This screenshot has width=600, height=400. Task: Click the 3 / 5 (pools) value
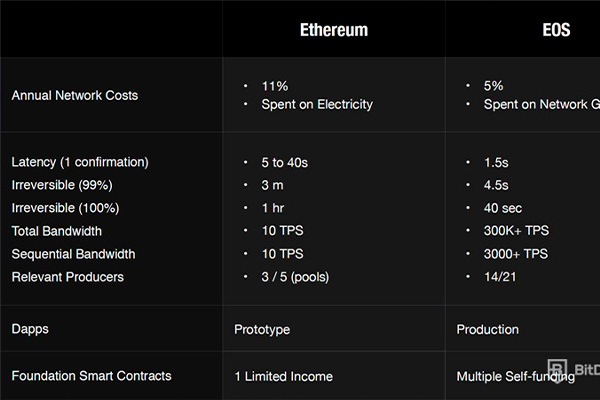coord(295,277)
